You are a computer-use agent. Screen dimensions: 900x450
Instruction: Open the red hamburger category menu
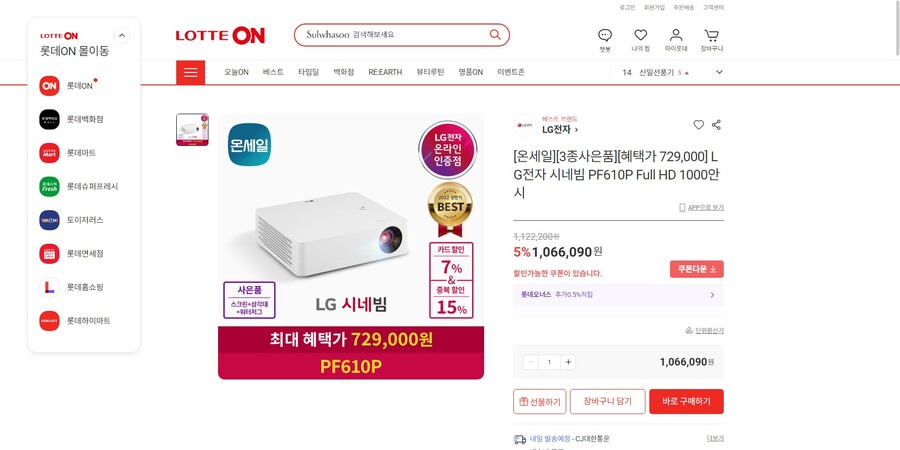191,72
